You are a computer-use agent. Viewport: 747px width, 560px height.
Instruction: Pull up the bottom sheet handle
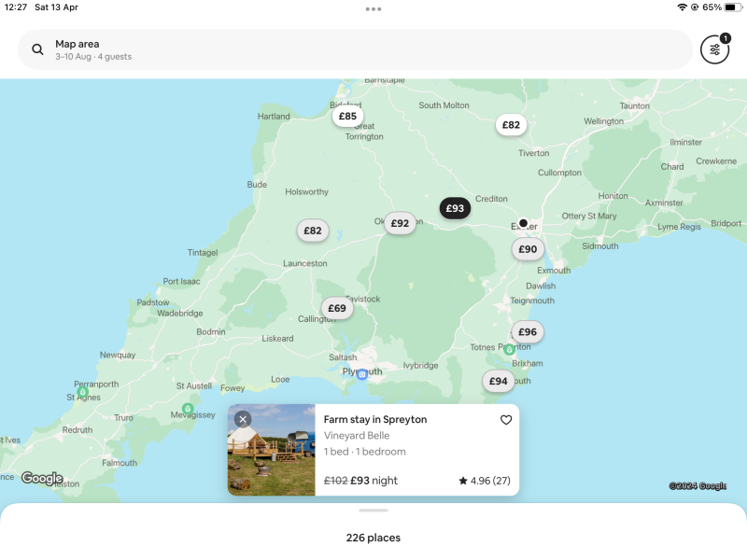373,510
